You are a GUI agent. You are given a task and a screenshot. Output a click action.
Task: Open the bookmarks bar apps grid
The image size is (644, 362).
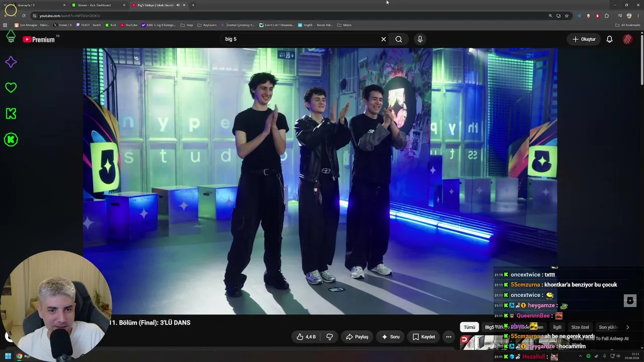(6, 25)
